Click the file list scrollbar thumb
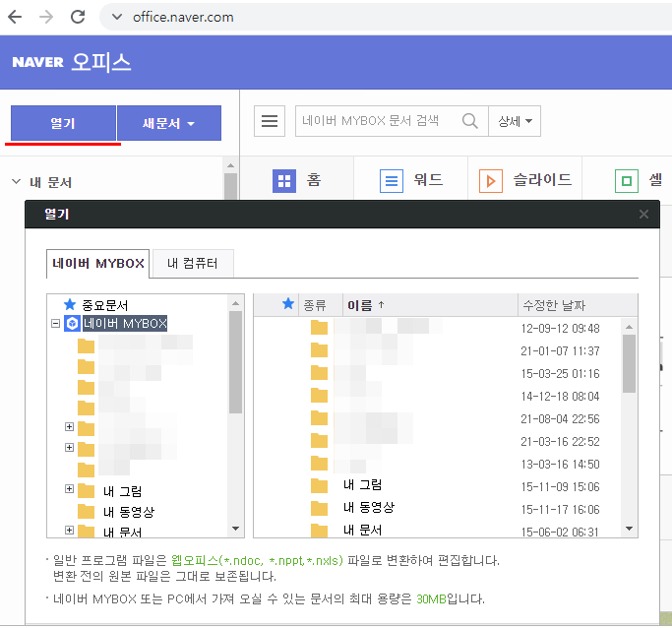The width and height of the screenshot is (672, 628). (x=629, y=363)
